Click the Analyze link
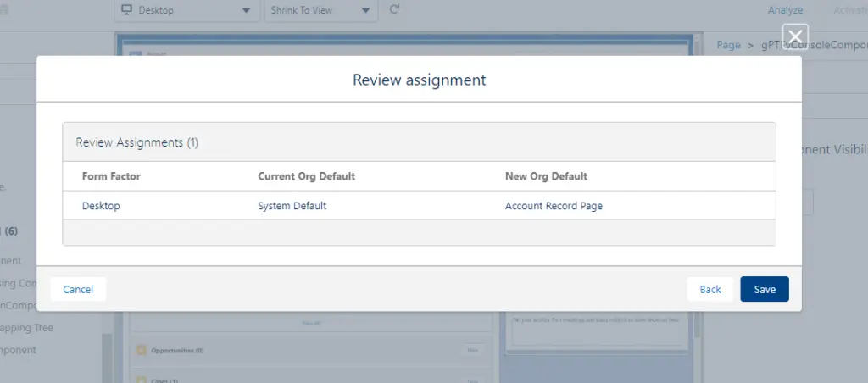This screenshot has width=868, height=383. click(x=785, y=10)
